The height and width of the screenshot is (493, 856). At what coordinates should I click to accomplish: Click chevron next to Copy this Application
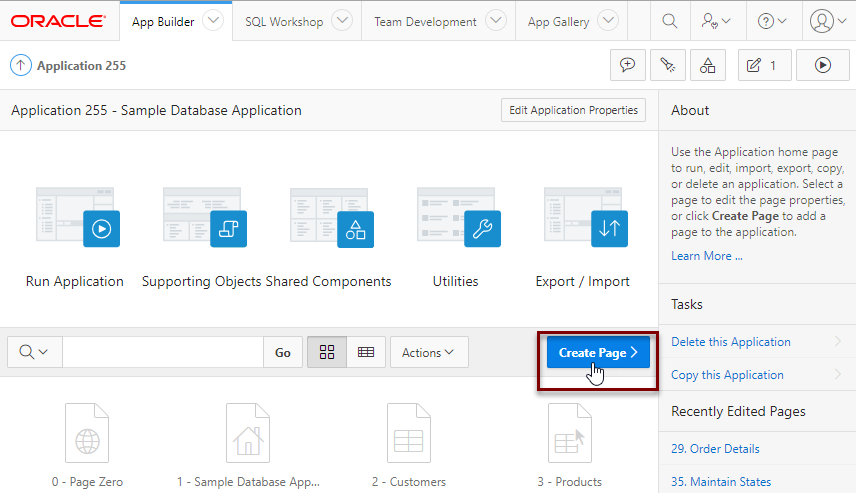point(838,375)
